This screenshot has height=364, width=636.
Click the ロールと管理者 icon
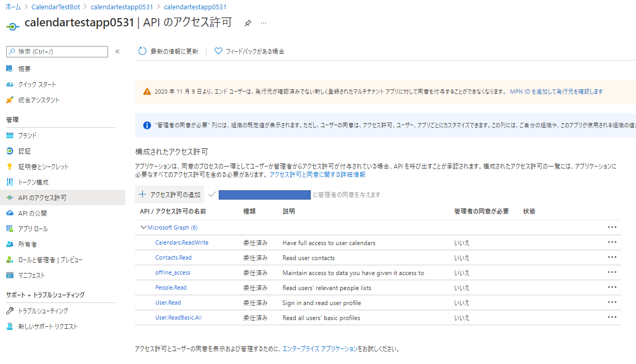(9, 260)
